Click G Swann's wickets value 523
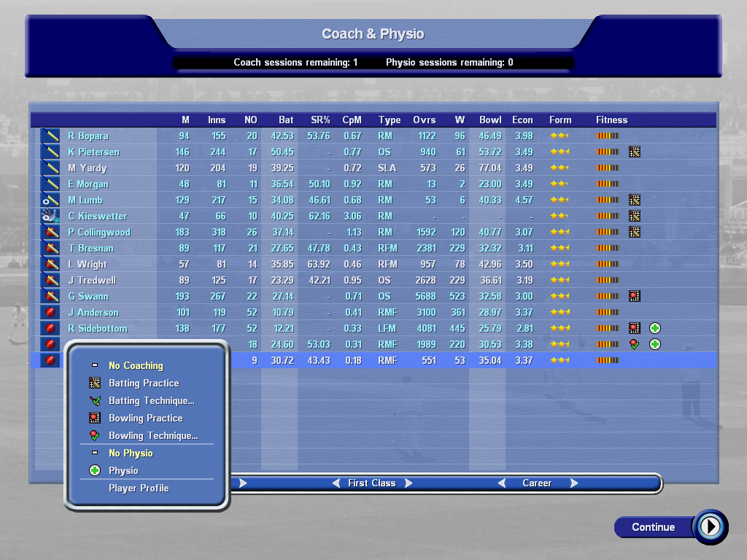The image size is (747, 560). pyautogui.click(x=457, y=297)
